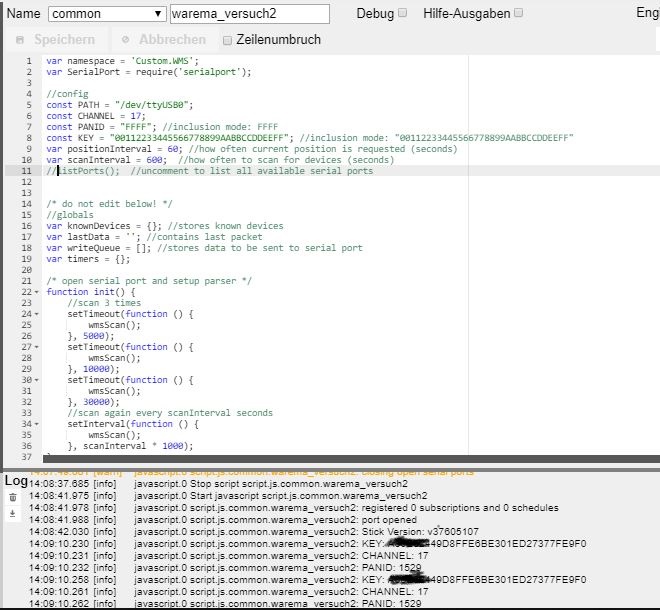
Task: Open the common group dropdown
Action: pos(107,14)
